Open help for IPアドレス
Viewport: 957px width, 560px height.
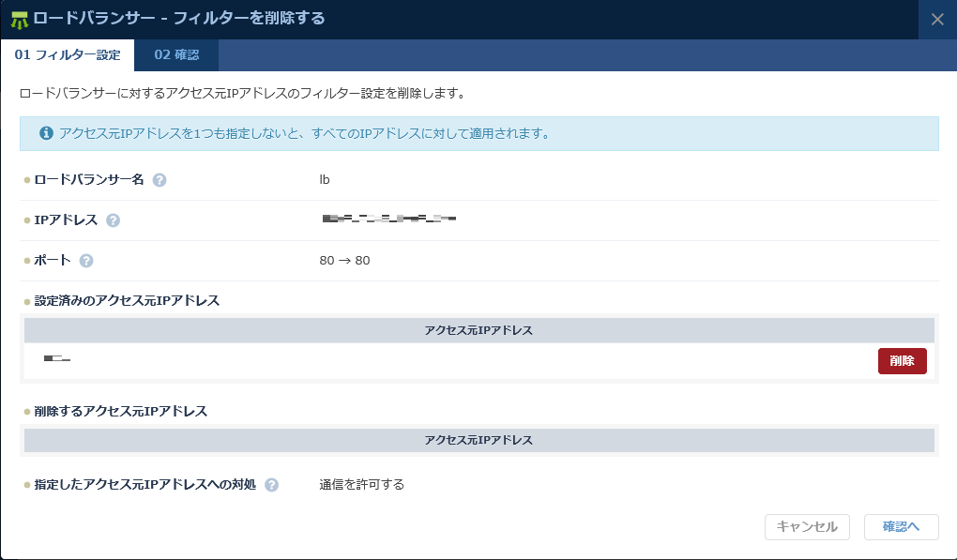click(x=113, y=219)
